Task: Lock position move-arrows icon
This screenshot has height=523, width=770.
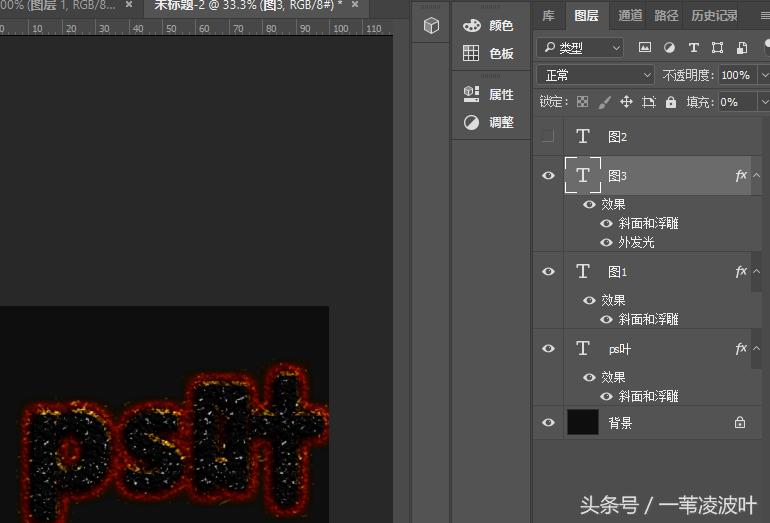Action: [x=626, y=102]
